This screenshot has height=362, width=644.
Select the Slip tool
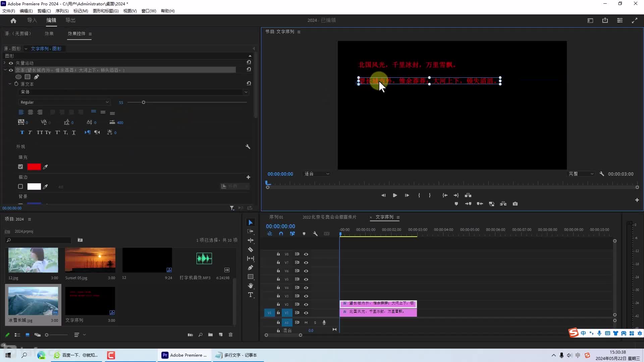click(x=250, y=258)
